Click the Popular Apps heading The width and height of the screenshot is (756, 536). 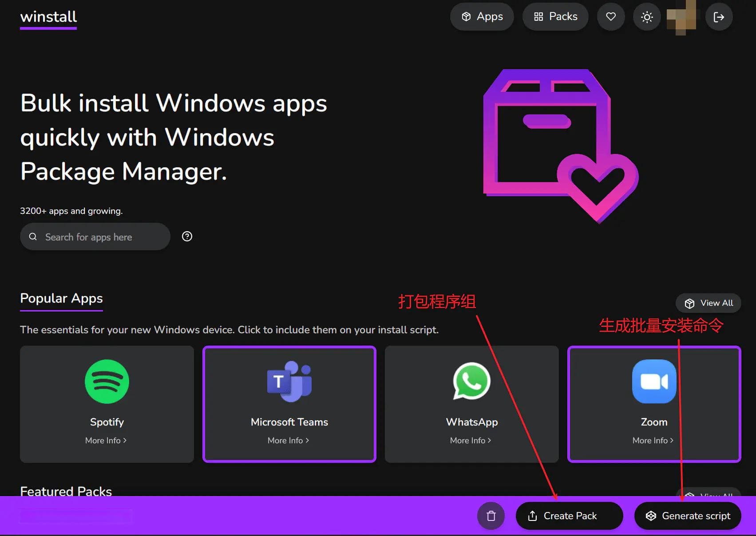[x=61, y=299]
